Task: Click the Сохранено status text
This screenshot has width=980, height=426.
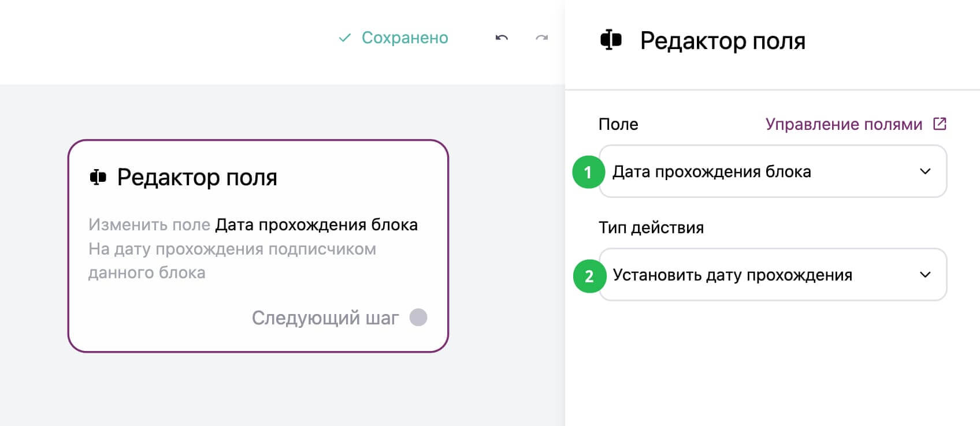Action: 405,38
